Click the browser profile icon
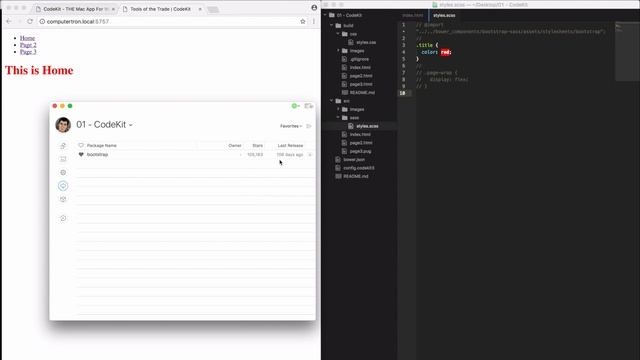640x360 pixels. coord(314,7)
